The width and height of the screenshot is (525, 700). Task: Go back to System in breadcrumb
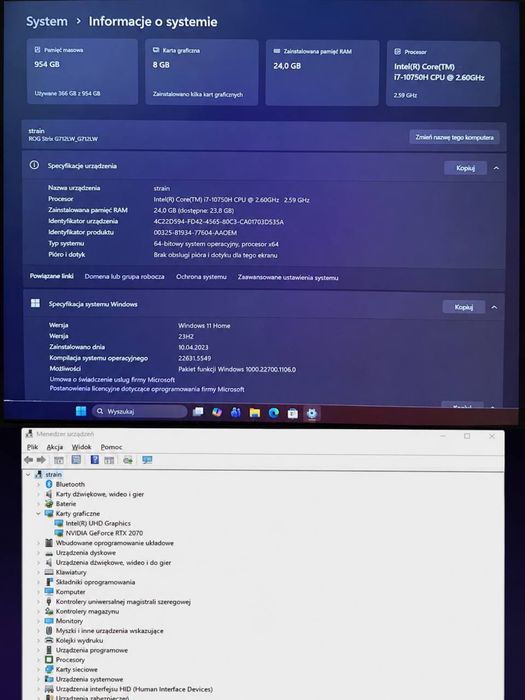47,21
